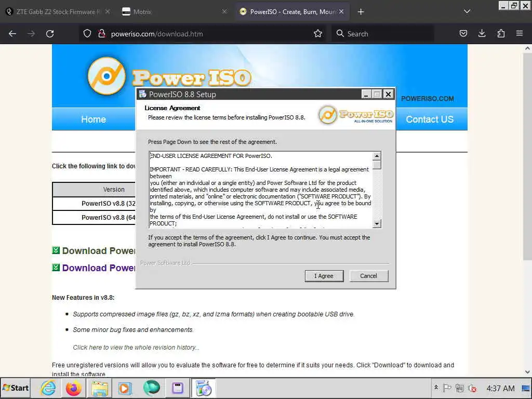Open the browser Downloads panel
532x399 pixels.
[482, 34]
